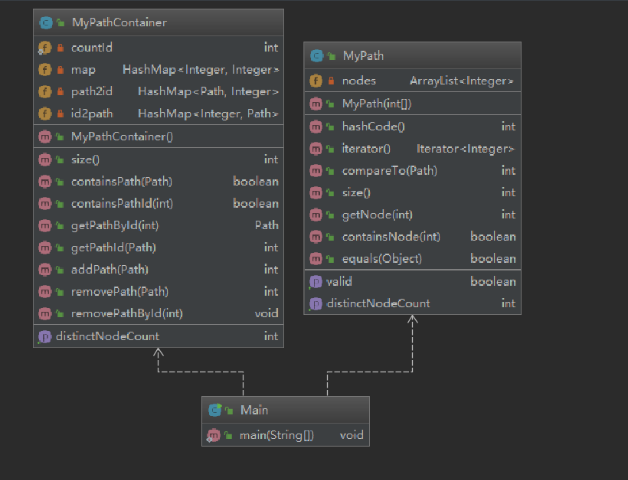The image size is (628, 480).
Task: Click the Path return type of getPathById
Action: (267, 225)
